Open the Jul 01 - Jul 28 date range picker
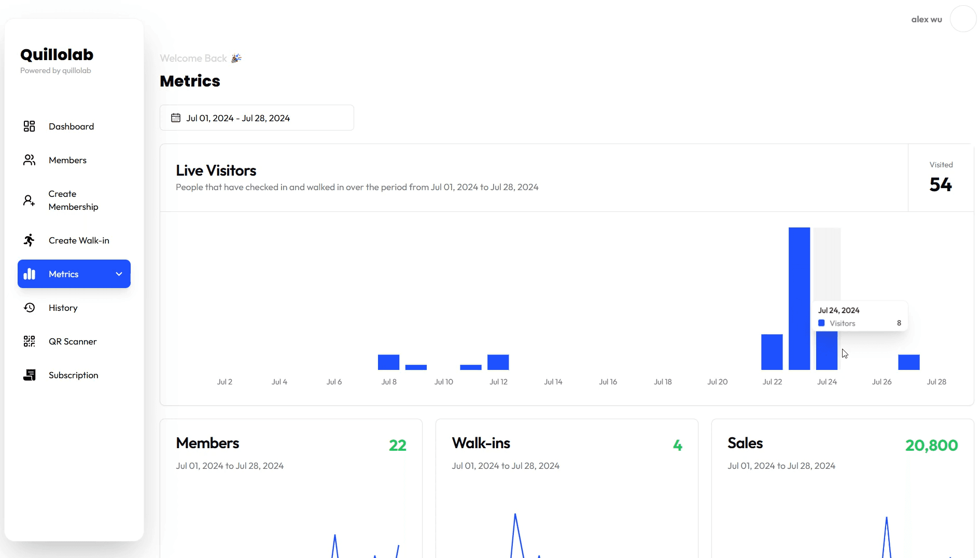 [x=257, y=118]
